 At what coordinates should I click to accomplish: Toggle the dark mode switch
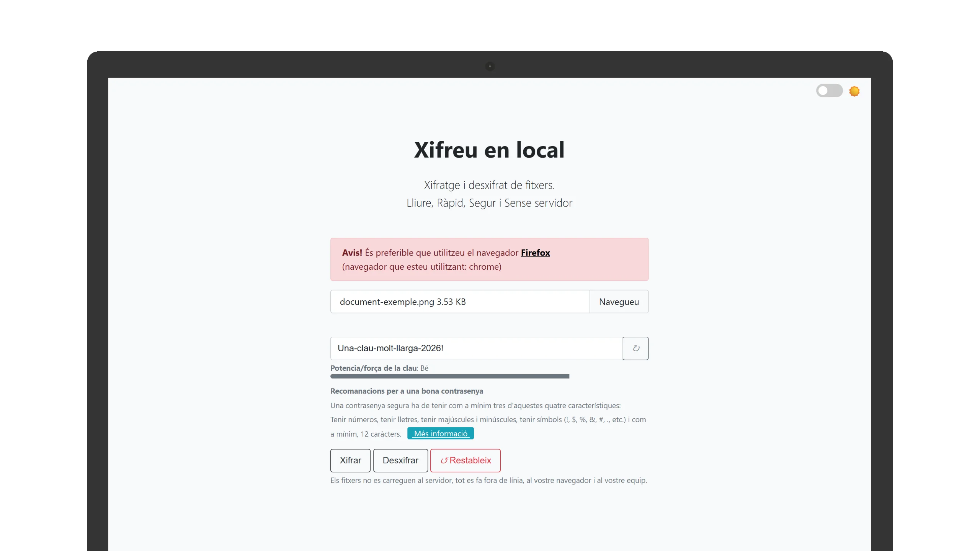829,91
